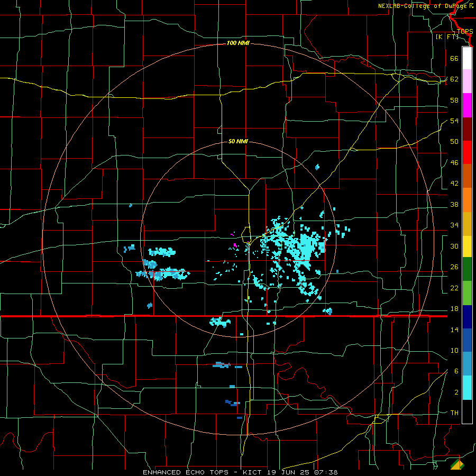Click the "66" legend value
The image size is (476, 476).
click(x=454, y=58)
